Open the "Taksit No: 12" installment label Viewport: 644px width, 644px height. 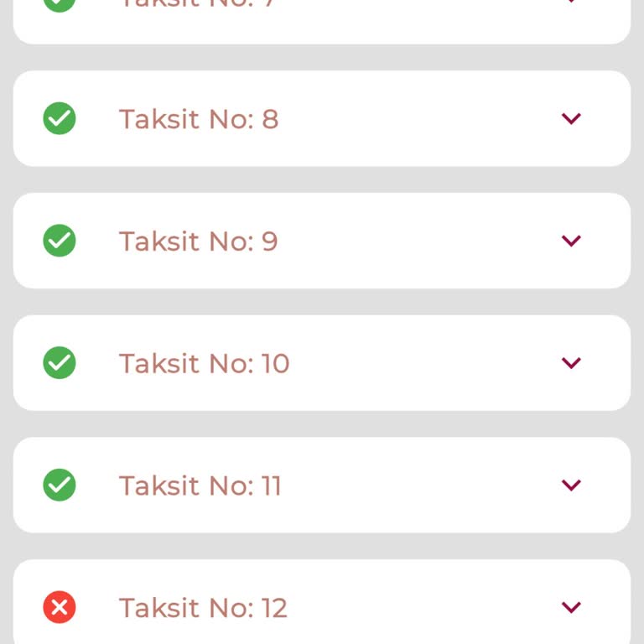pos(203,608)
